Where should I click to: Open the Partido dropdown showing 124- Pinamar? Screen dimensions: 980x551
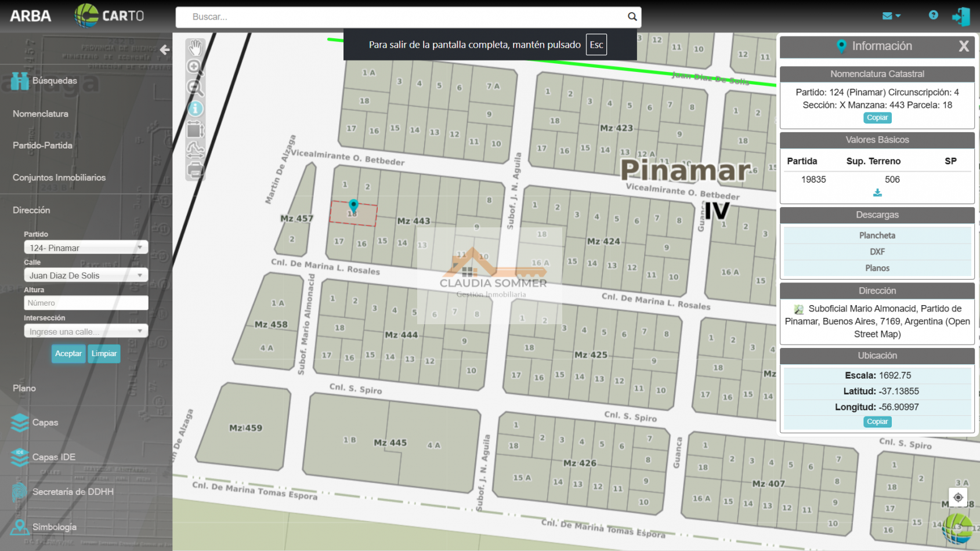[86, 248]
